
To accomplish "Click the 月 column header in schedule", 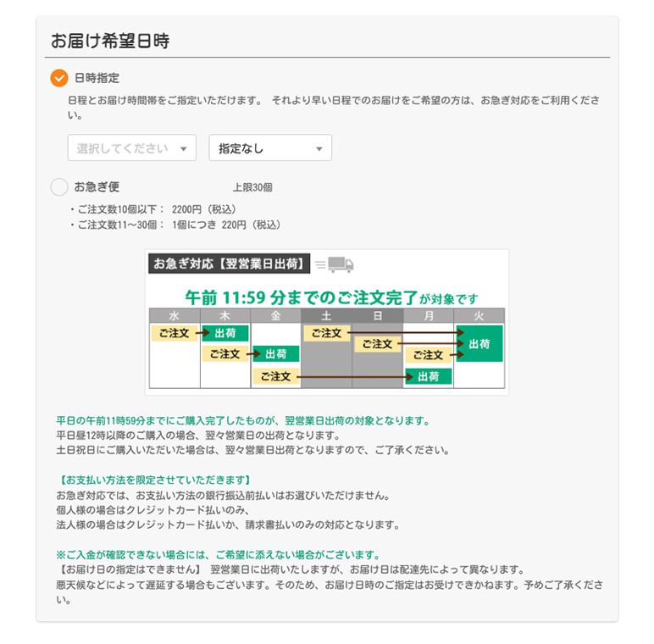I will (429, 315).
